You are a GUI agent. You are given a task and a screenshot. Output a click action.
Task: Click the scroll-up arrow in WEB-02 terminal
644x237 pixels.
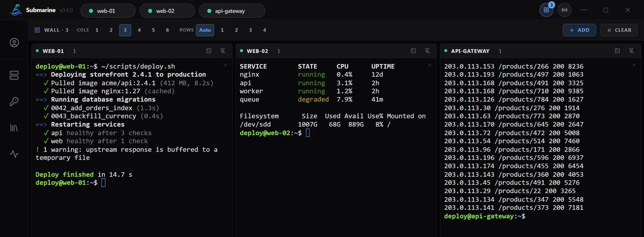coord(429,64)
